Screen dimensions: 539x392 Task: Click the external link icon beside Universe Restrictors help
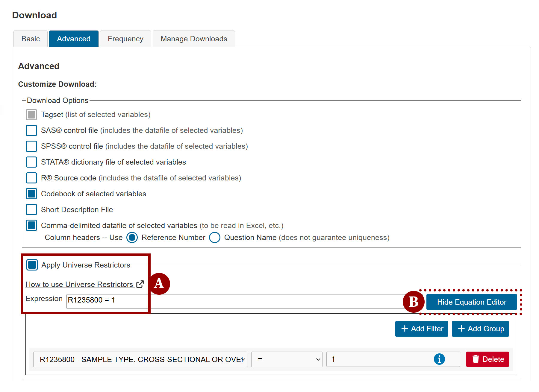pyautogui.click(x=140, y=284)
